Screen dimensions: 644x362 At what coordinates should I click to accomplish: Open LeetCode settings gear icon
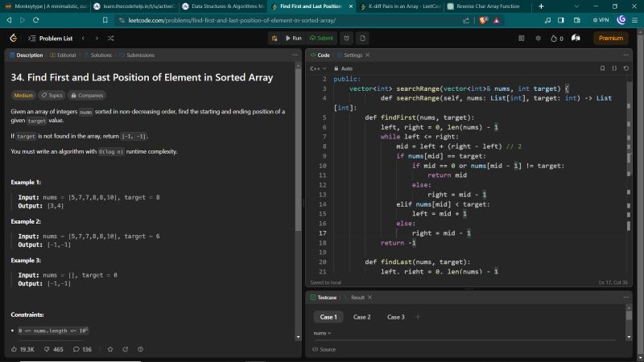pos(538,38)
